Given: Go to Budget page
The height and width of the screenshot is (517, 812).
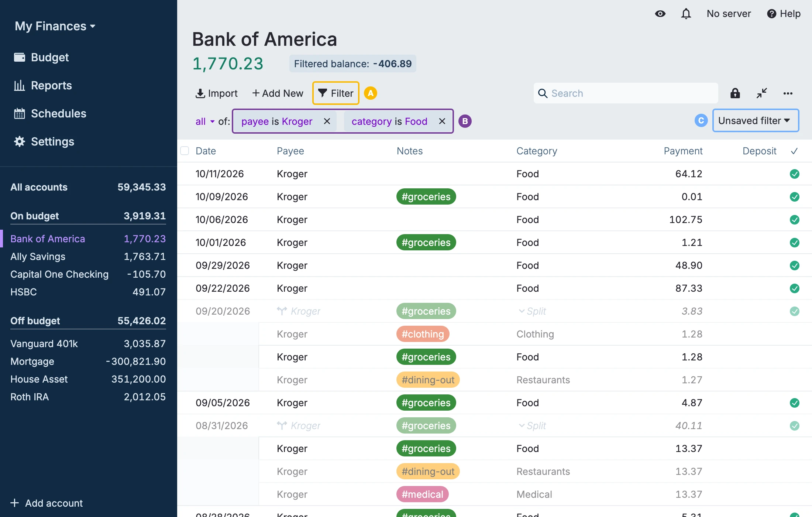Looking at the screenshot, I should pyautogui.click(x=41, y=57).
